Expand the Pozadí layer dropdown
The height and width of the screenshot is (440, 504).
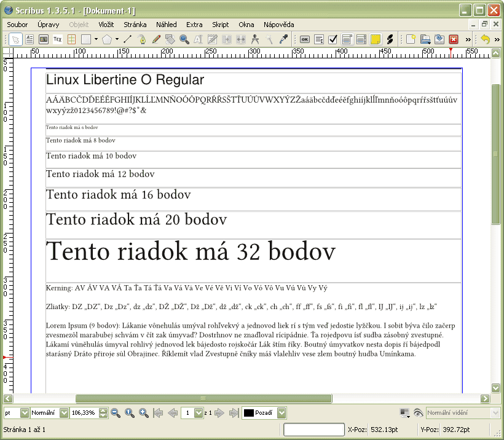point(282,413)
